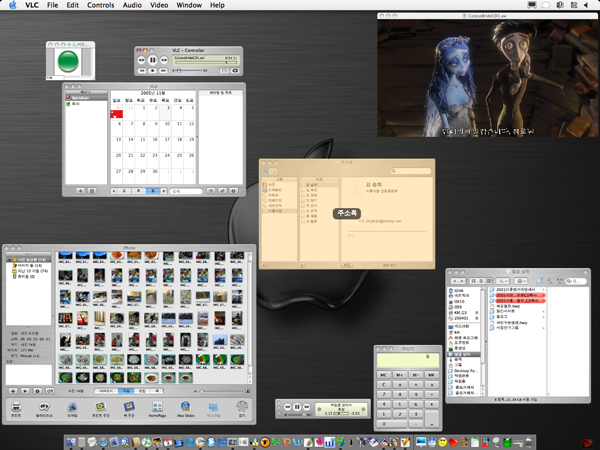This screenshot has width=600, height=450.
Task: Click the Address Book search field
Action: (411, 171)
